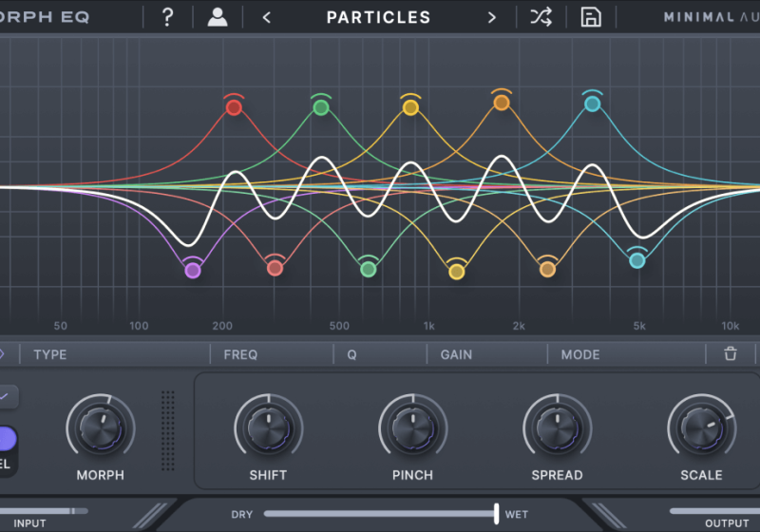The image size is (760, 532).
Task: Go to the next preset arrow
Action: [x=491, y=18]
